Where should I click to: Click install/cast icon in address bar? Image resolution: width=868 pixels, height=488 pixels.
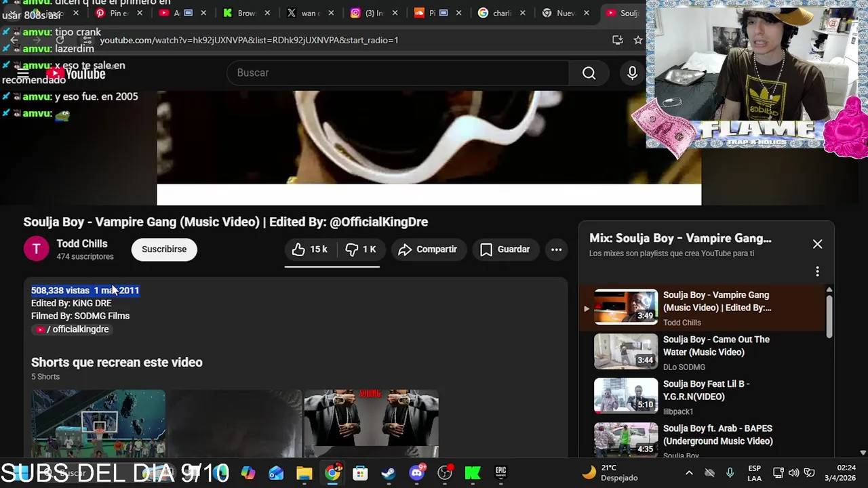pos(617,40)
